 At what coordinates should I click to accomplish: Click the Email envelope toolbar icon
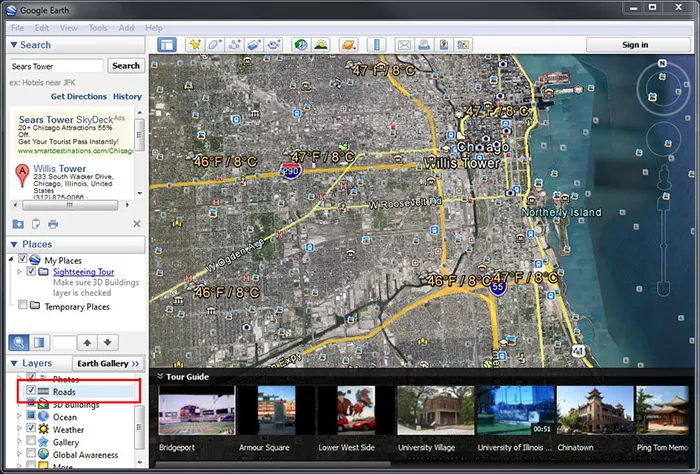[404, 45]
